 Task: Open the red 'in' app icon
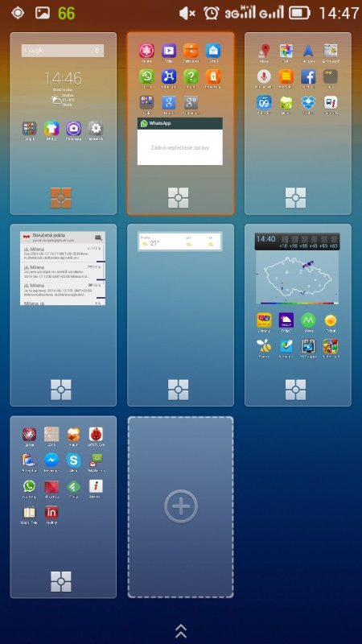(51, 512)
